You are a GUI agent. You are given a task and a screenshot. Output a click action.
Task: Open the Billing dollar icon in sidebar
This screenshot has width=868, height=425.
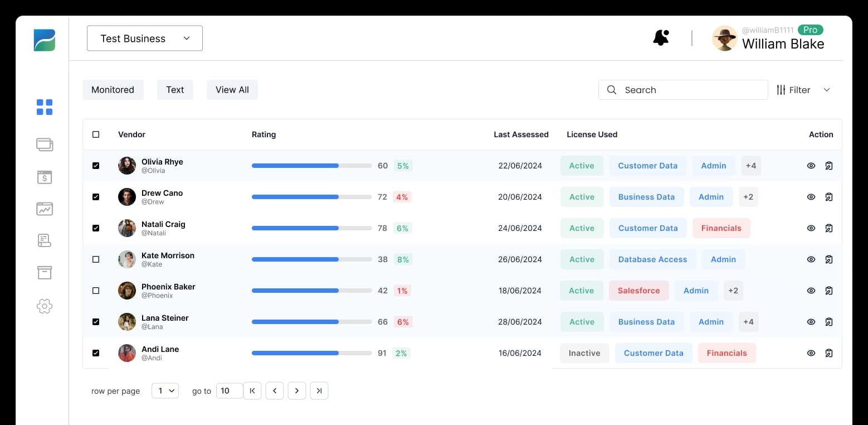44,177
